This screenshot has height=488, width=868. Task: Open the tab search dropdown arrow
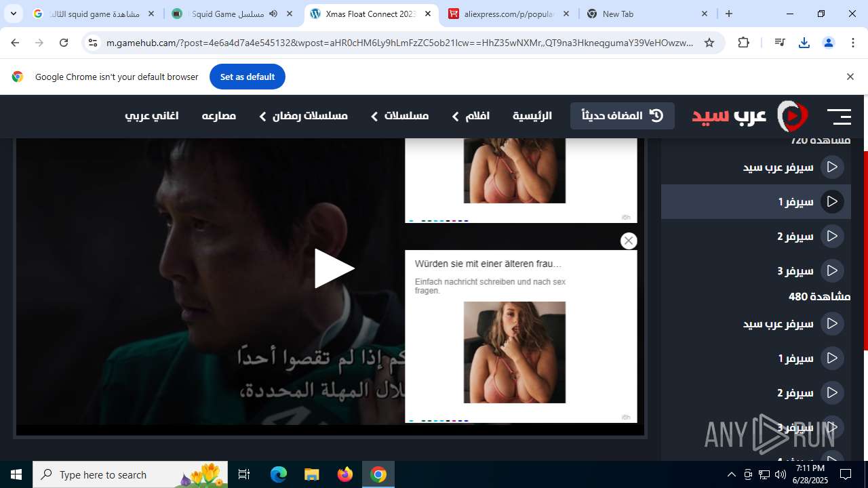point(13,14)
